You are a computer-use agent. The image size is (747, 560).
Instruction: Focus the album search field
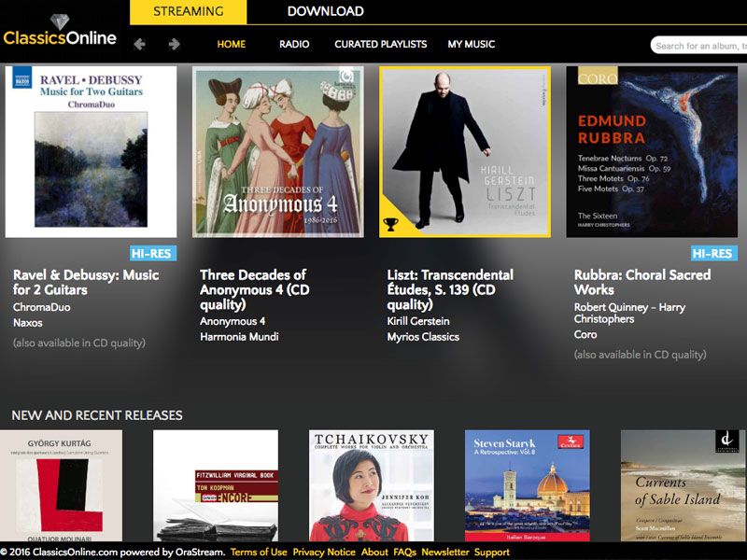[698, 45]
